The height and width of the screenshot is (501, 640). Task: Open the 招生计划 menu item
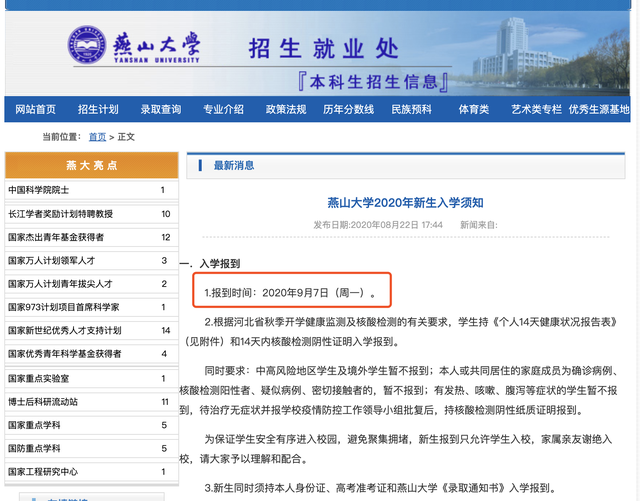point(98,109)
